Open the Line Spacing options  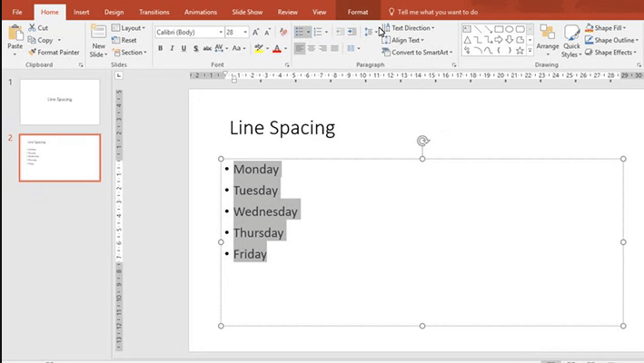(369, 32)
